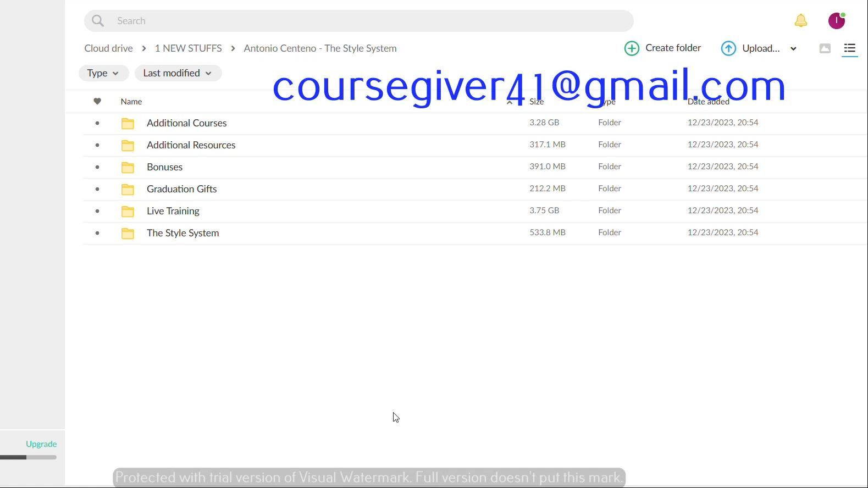Screen dimensions: 868x488
Task: Click the 3.75 GB size value
Action: point(544,210)
